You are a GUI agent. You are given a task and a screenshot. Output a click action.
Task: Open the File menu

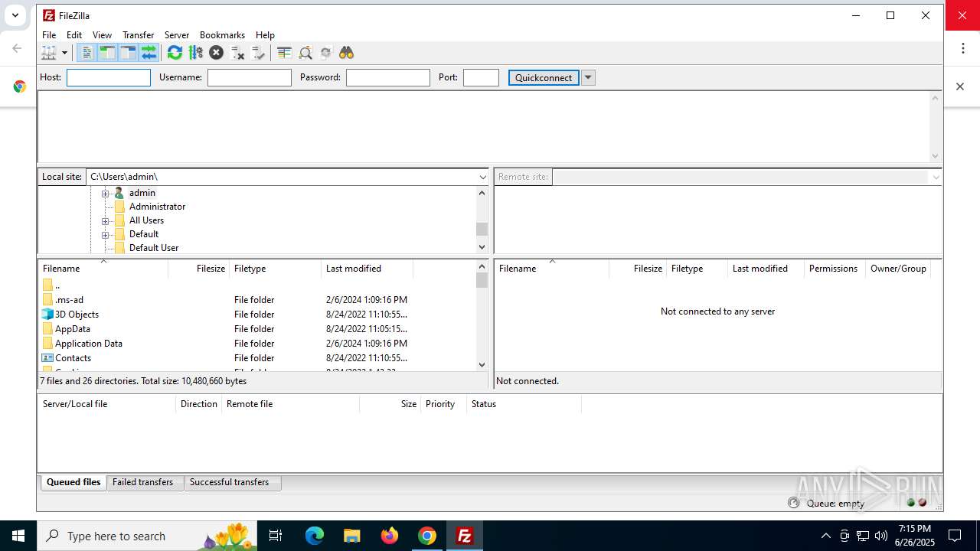(x=49, y=35)
